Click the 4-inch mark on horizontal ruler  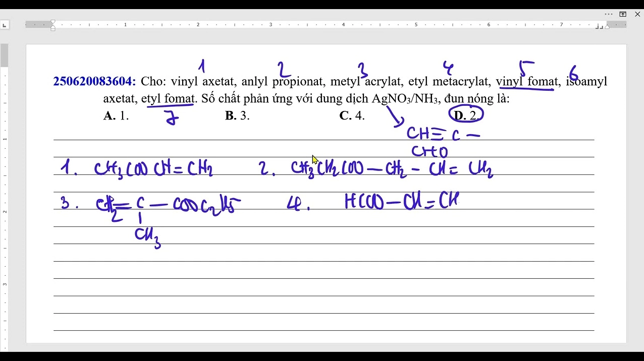pyautogui.click(x=343, y=25)
